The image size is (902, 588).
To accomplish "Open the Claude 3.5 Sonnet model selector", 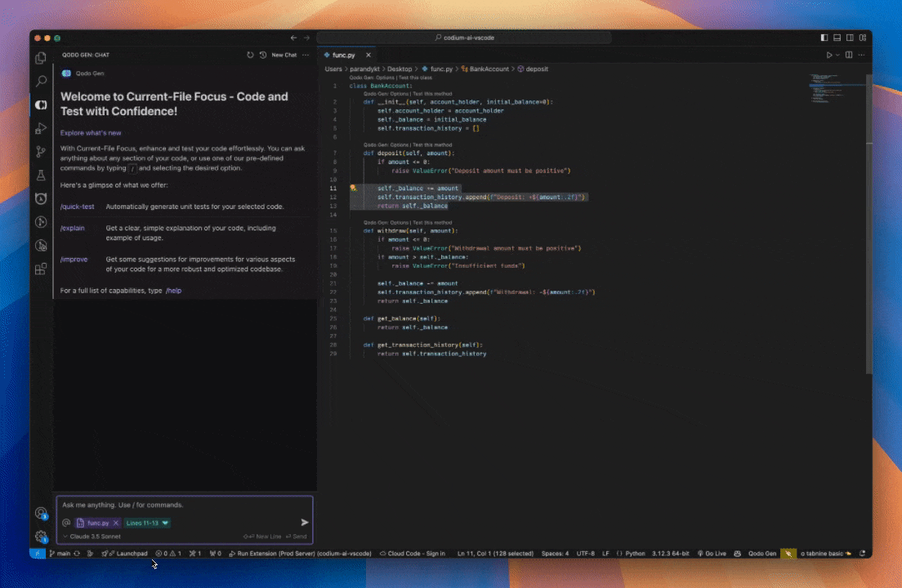I will [92, 537].
